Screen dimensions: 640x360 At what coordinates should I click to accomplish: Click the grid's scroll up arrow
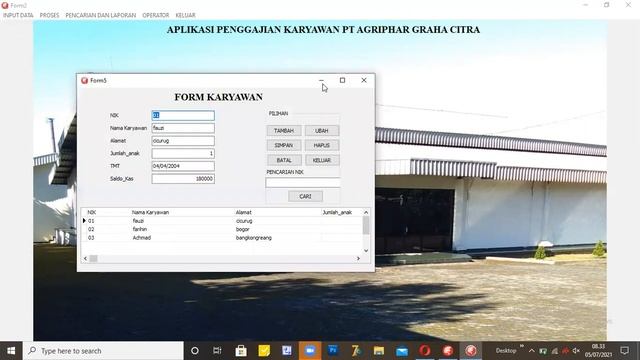tap(366, 212)
